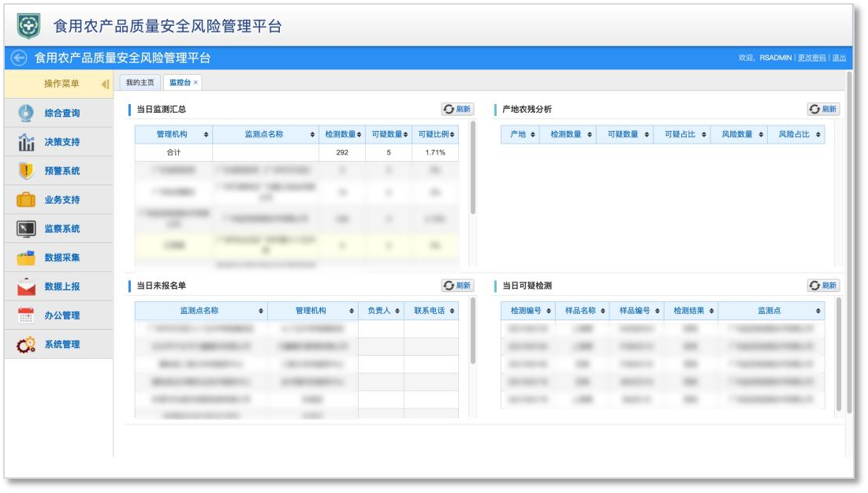Click the 更改密码 link
This screenshot has height=493, width=868.
click(811, 58)
